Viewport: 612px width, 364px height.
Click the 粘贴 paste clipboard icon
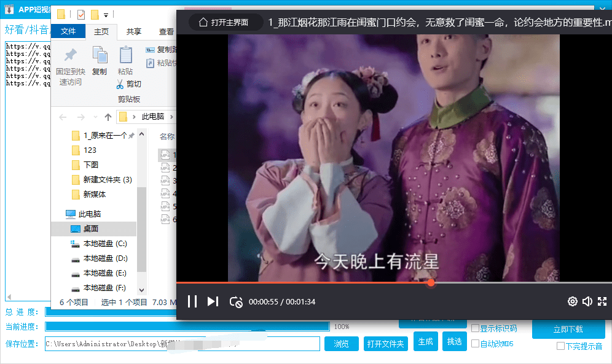(x=126, y=55)
